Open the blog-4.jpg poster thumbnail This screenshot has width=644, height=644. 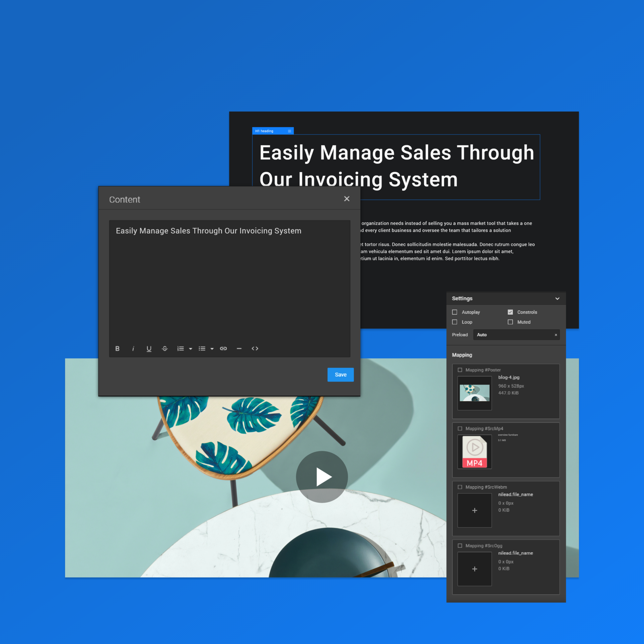[x=475, y=393]
